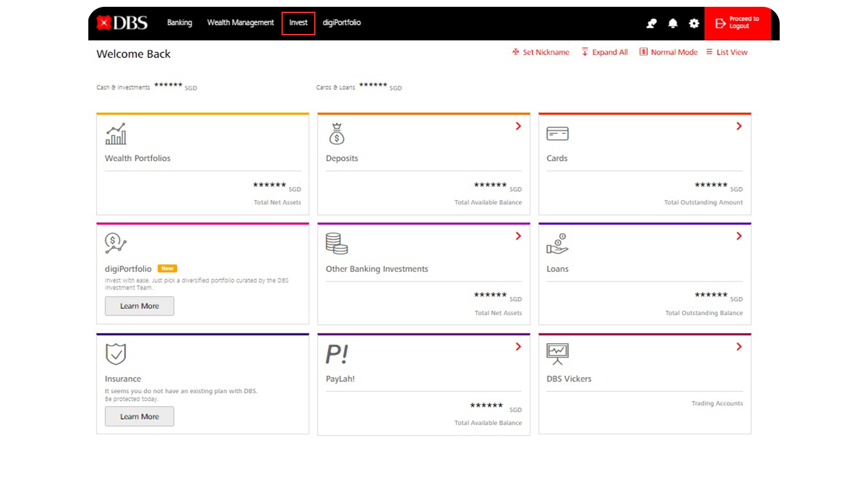Click the Other Banking Investments coins icon
This screenshot has height=500, width=868.
coord(336,243)
